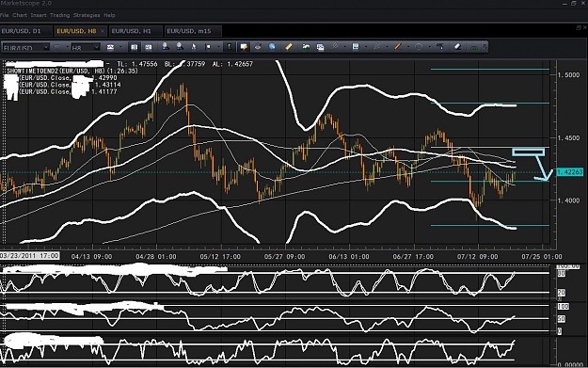Viewport: 588px width, 368px height.
Task: Open the Strategies menu
Action: click(87, 15)
